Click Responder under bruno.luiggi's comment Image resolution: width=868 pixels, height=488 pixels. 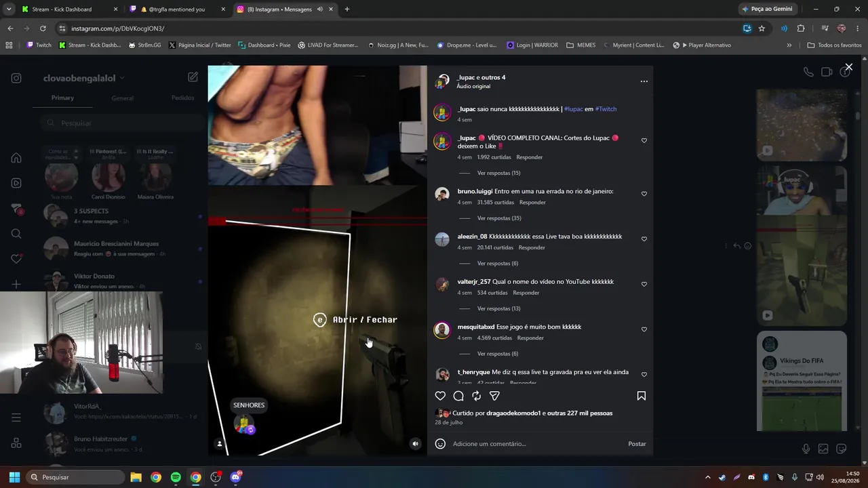(x=532, y=202)
